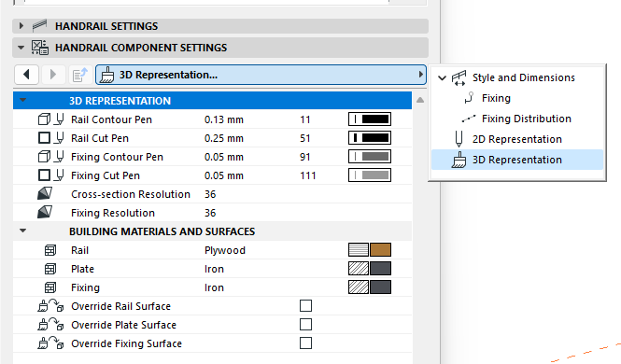The width and height of the screenshot is (621, 364).
Task: Click scroll up arrow of parameter list
Action: pos(420,100)
